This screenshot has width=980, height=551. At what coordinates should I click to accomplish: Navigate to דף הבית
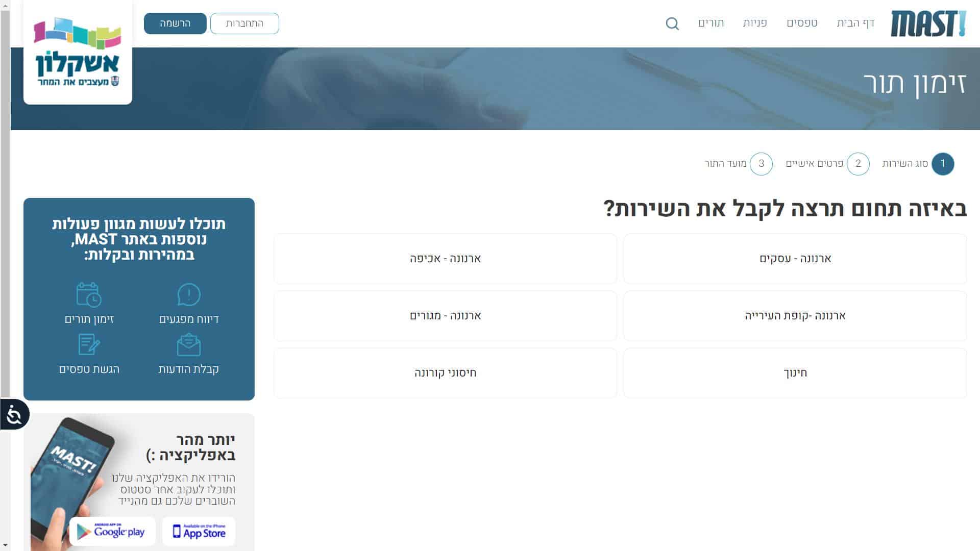tap(854, 23)
